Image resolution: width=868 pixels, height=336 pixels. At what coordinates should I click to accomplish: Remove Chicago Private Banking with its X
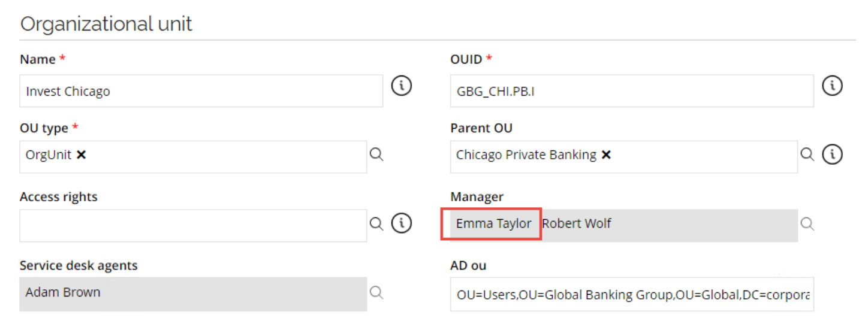coord(606,155)
